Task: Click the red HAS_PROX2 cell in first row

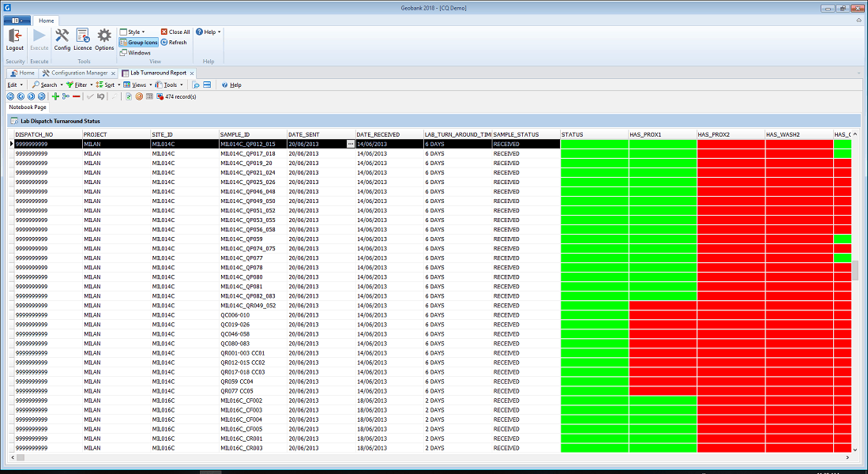Action: pos(731,145)
